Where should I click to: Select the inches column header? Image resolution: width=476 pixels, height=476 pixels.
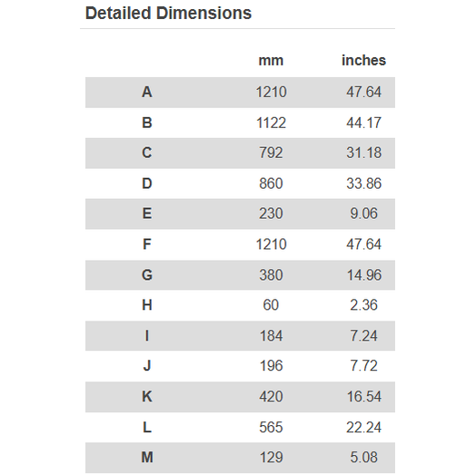363,60
